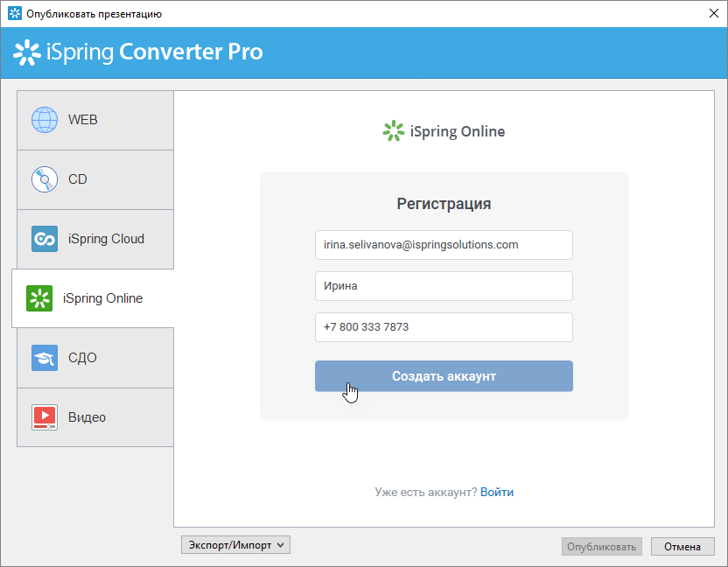
Task: Close the Опубликовать презентацию dialog
Action: (714, 13)
